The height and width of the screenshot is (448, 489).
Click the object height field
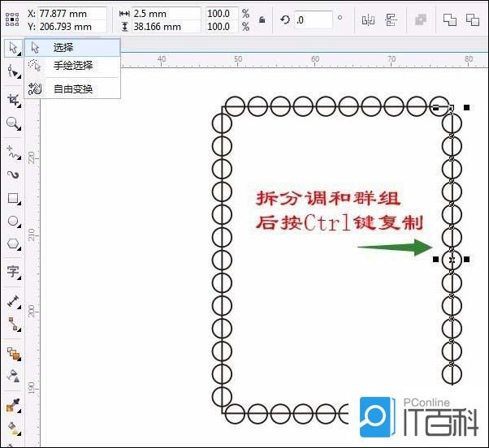tap(167, 27)
